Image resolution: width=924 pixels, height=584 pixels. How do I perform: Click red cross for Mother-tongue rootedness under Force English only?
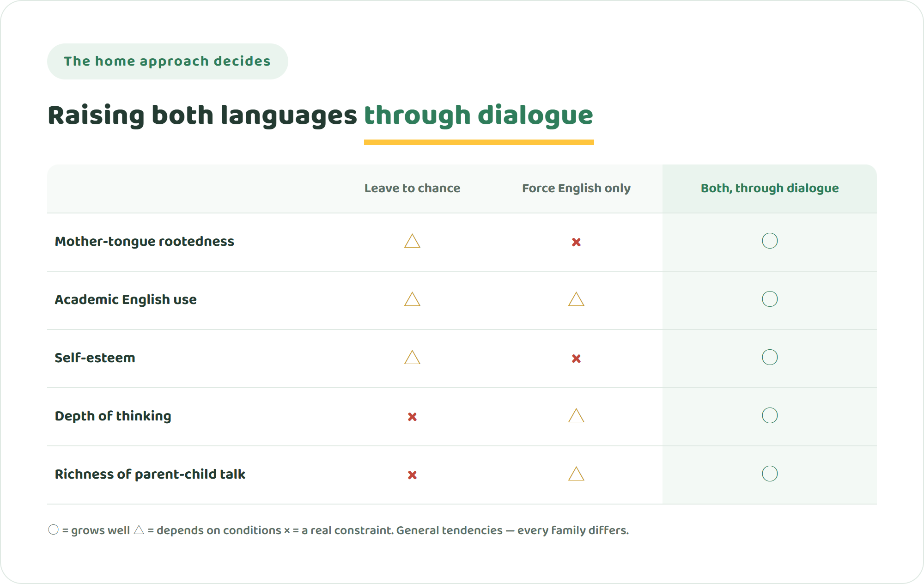576,242
